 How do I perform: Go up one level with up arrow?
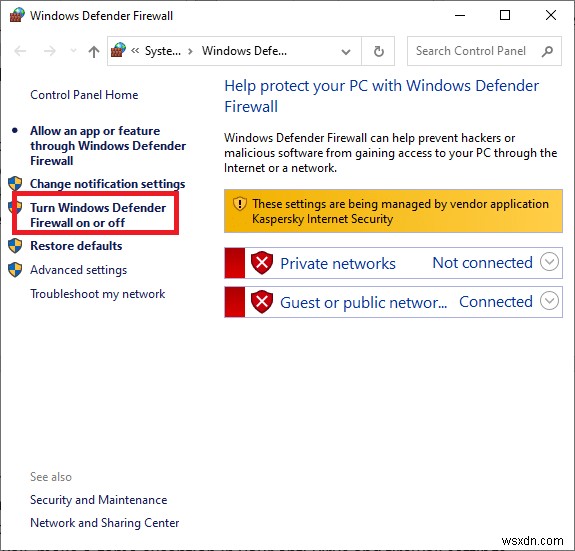[94, 51]
